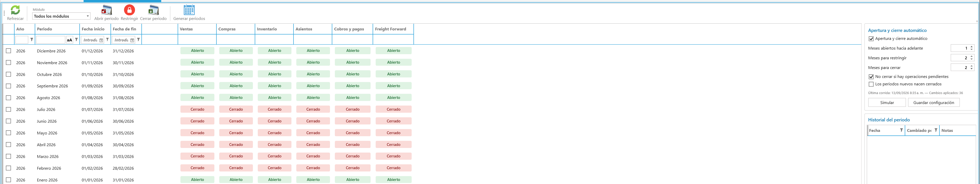Toggle Apertura y cierre automático checkbox

coord(871,39)
